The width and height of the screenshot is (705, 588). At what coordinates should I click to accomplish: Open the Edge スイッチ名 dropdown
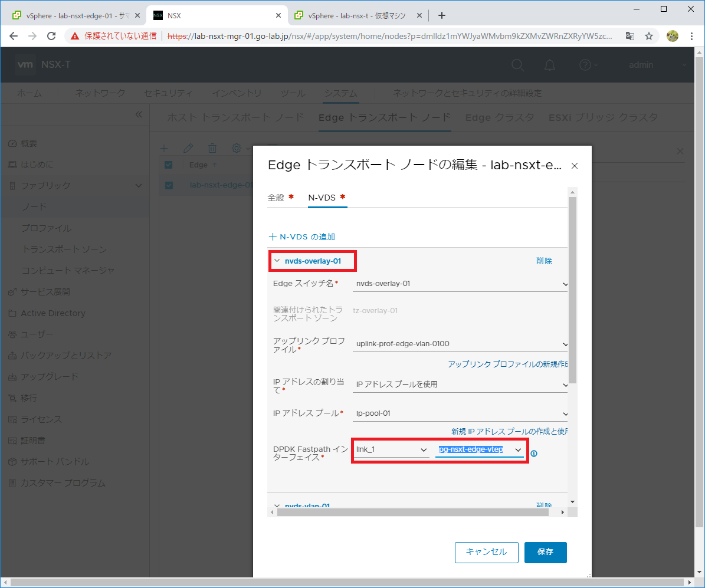point(460,284)
